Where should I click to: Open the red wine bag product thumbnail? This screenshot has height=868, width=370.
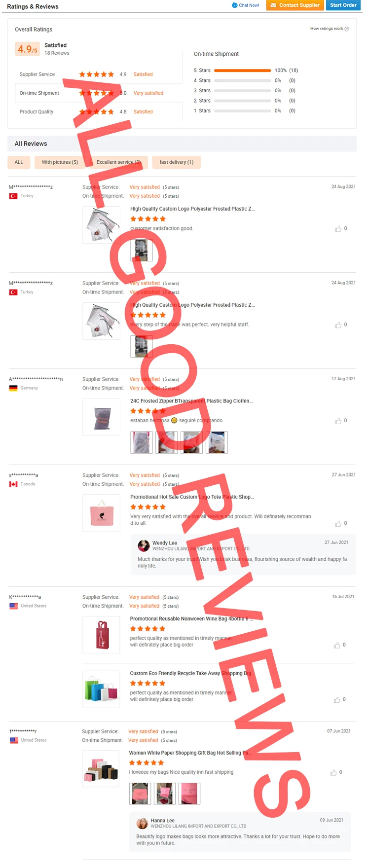[x=102, y=635]
